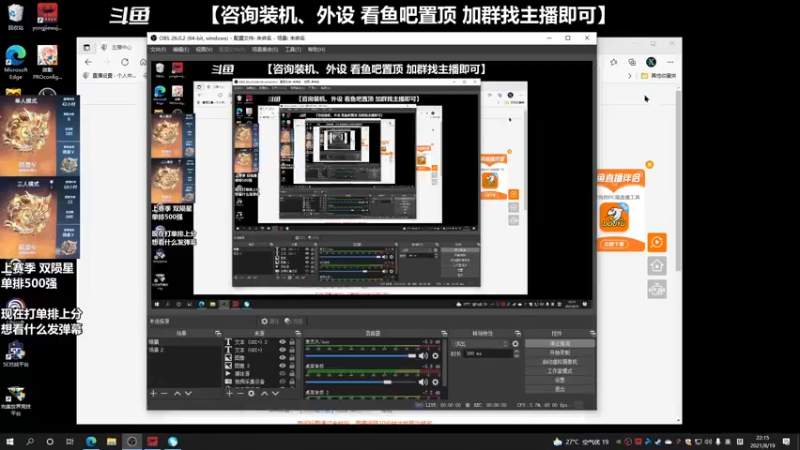Toggle visibility of 视频采集设备 source
Screen dimensions: 800x450
point(282,382)
